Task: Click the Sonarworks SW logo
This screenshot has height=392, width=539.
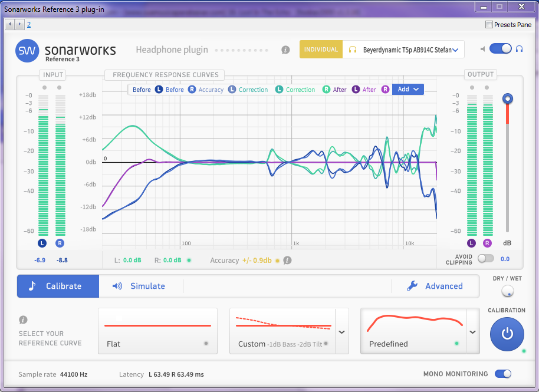Action: (27, 51)
